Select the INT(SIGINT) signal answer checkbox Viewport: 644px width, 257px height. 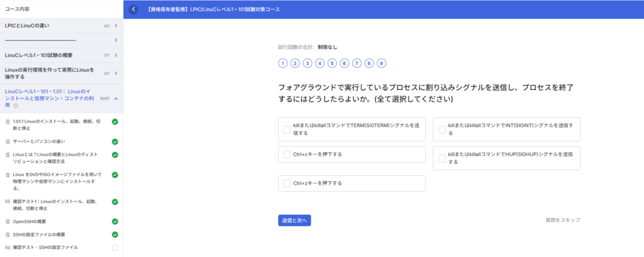click(442, 129)
